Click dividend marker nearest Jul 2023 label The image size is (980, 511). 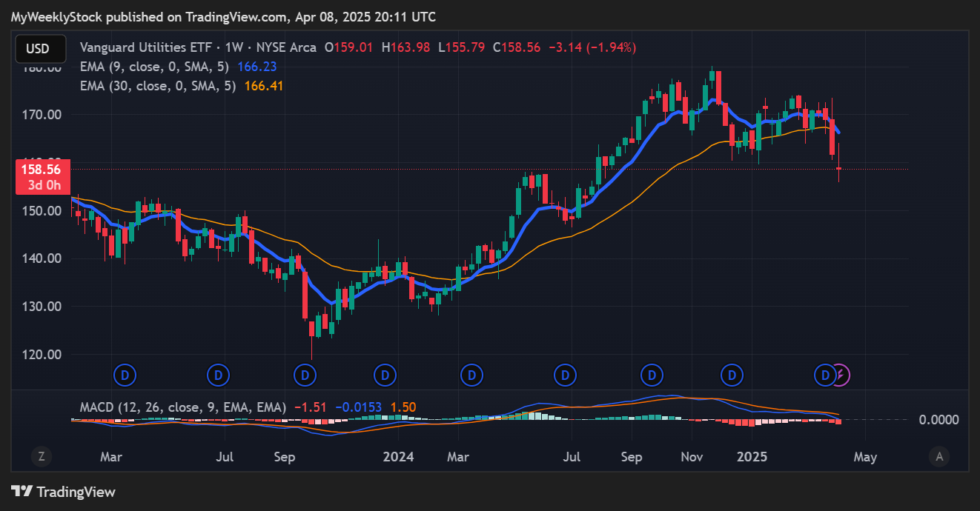(218, 375)
